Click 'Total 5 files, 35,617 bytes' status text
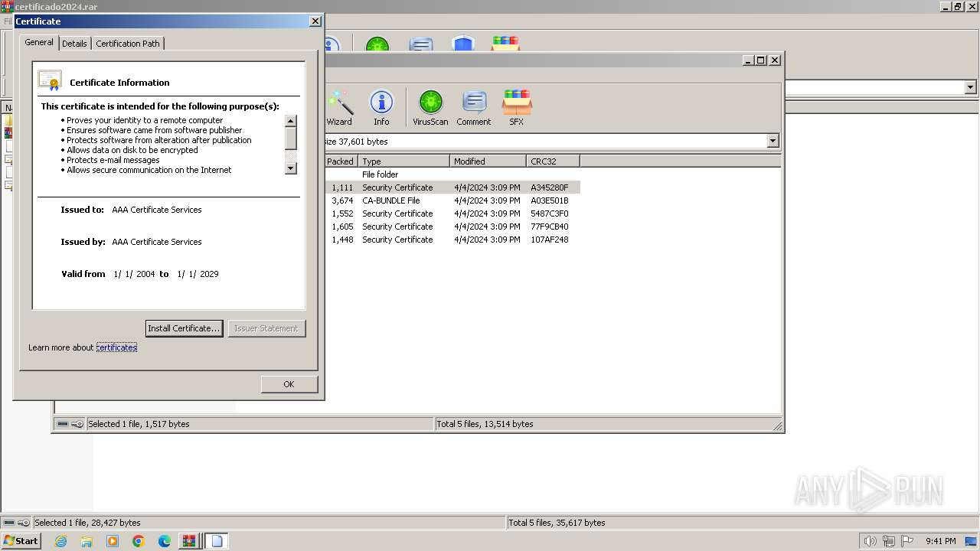 [x=557, y=523]
